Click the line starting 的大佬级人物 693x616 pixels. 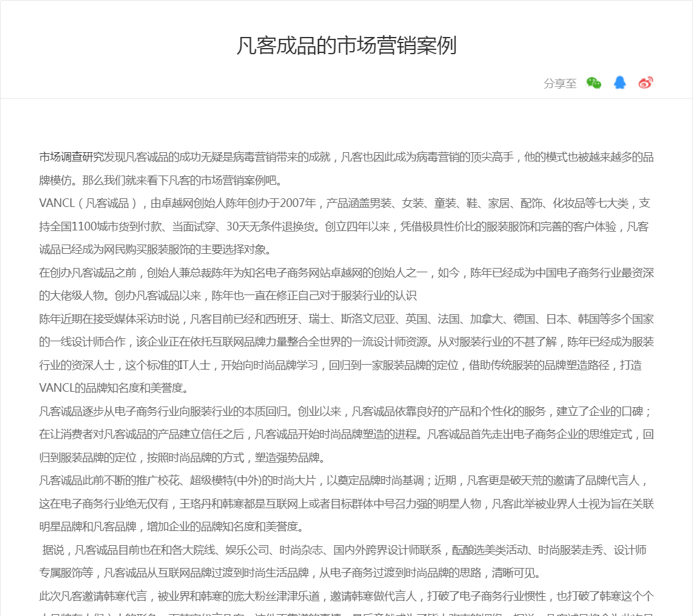(227, 296)
